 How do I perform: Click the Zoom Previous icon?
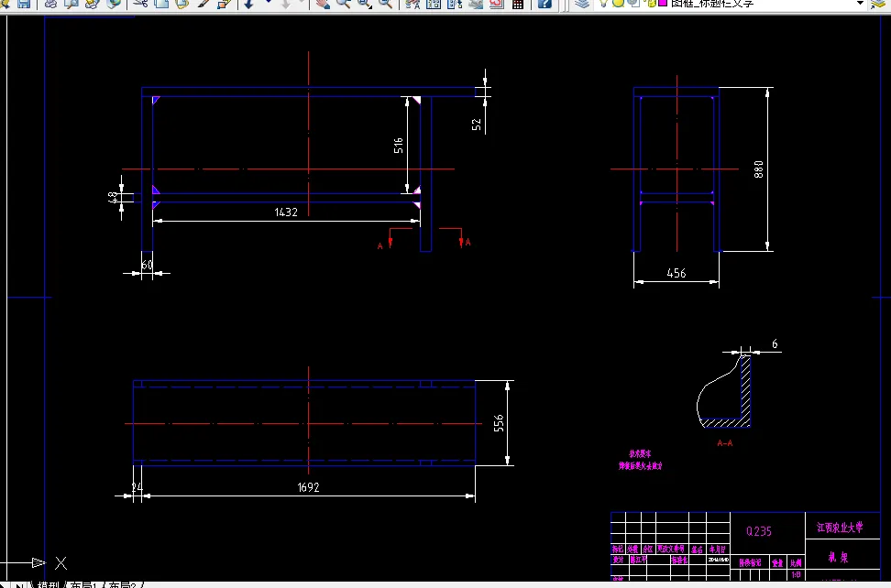click(x=385, y=4)
